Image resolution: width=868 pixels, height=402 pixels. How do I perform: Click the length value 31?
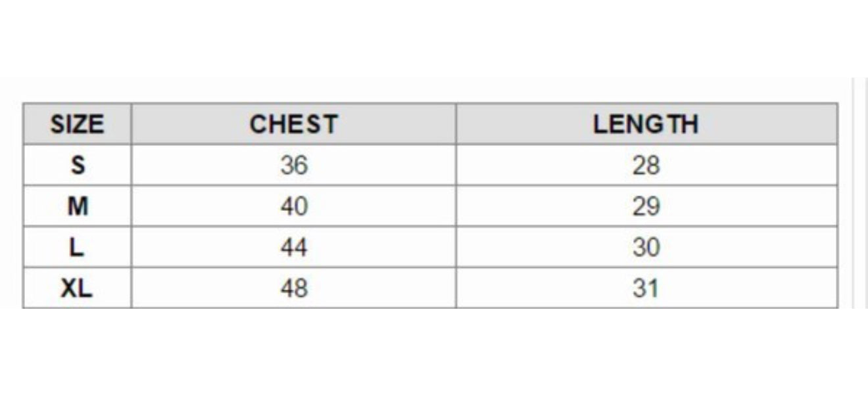(646, 288)
